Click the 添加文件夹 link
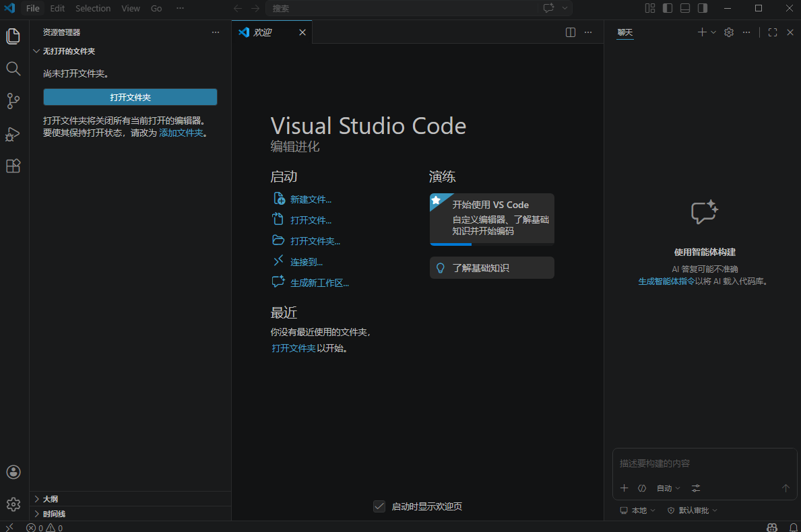801x532 pixels. (181, 133)
